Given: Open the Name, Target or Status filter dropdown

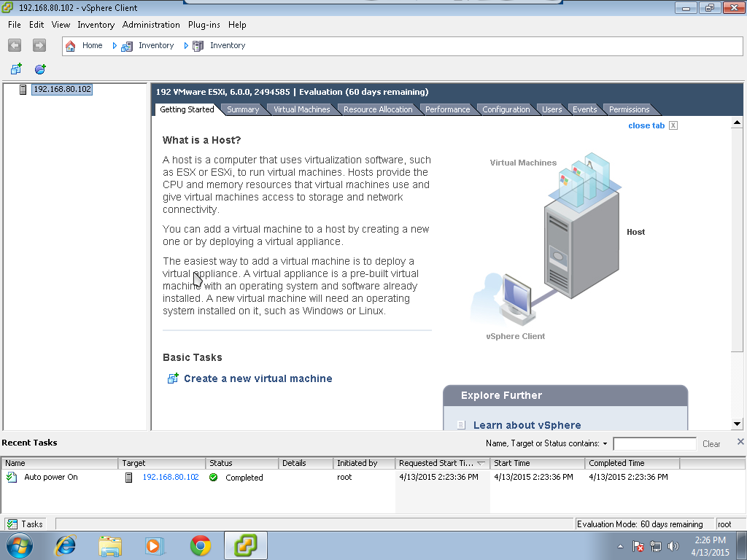Looking at the screenshot, I should point(603,443).
